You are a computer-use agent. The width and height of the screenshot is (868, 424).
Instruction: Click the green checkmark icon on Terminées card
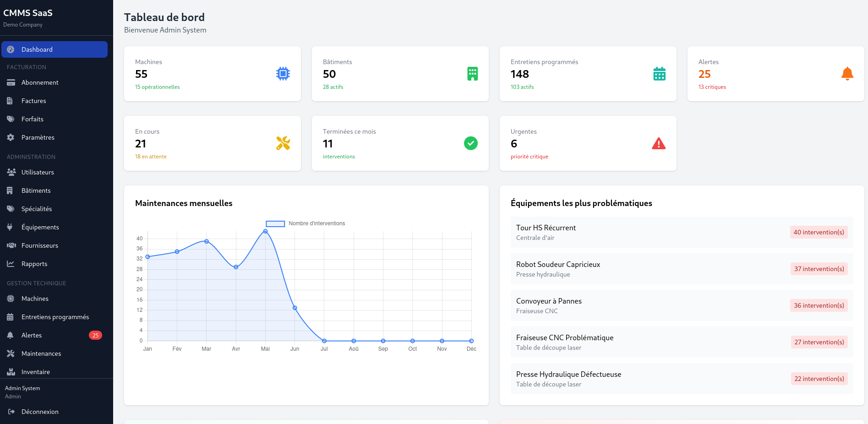pos(471,143)
